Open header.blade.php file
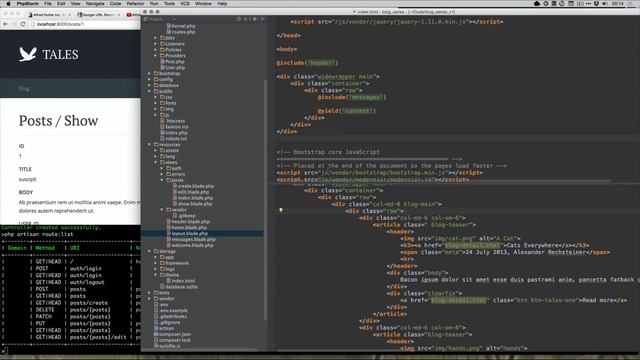The width and height of the screenshot is (640, 360). click(x=188, y=222)
